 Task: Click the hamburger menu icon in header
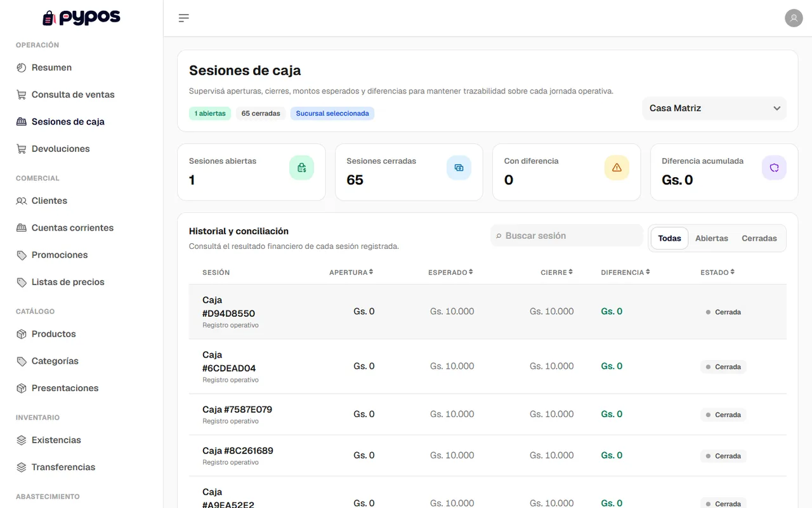coord(184,18)
